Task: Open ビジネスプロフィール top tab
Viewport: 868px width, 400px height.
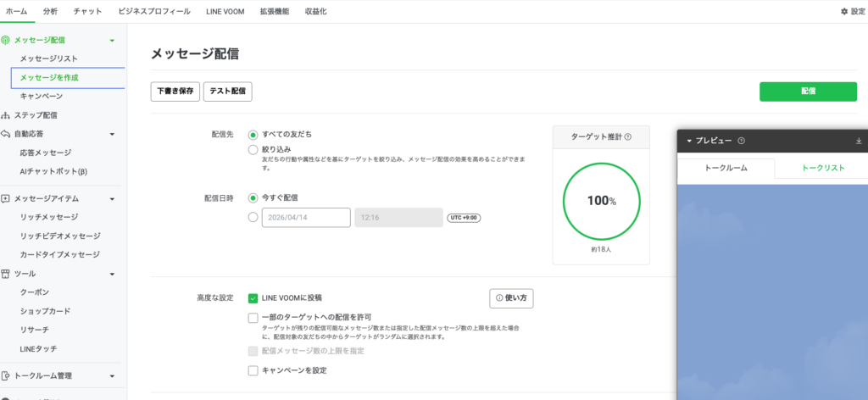Action: (154, 11)
